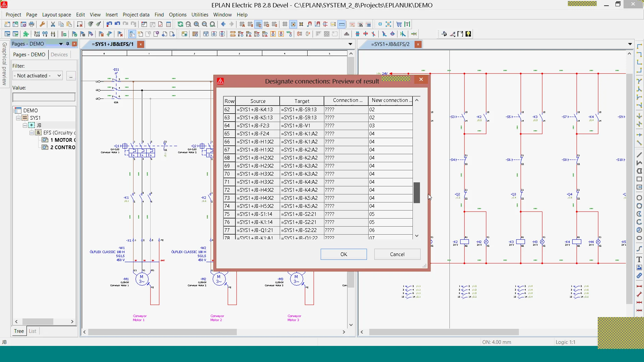The width and height of the screenshot is (644, 362).
Task: Toggle snap to grid on the toolbar
Action: coord(293,24)
